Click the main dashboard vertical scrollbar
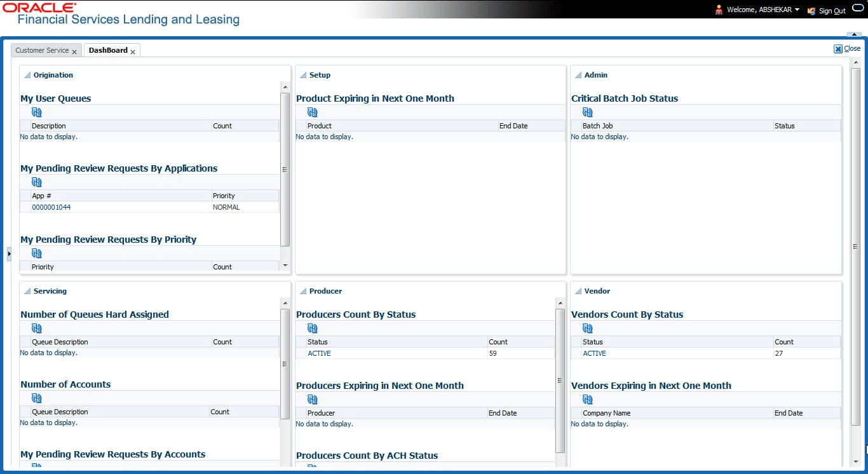This screenshot has width=868, height=474. [x=855, y=247]
